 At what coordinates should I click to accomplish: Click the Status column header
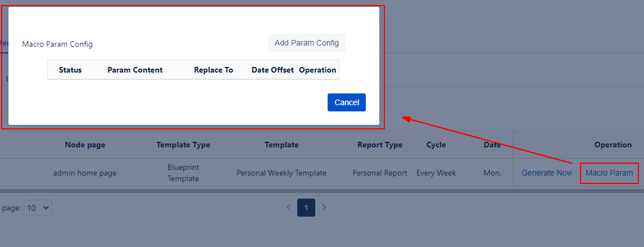(x=70, y=70)
